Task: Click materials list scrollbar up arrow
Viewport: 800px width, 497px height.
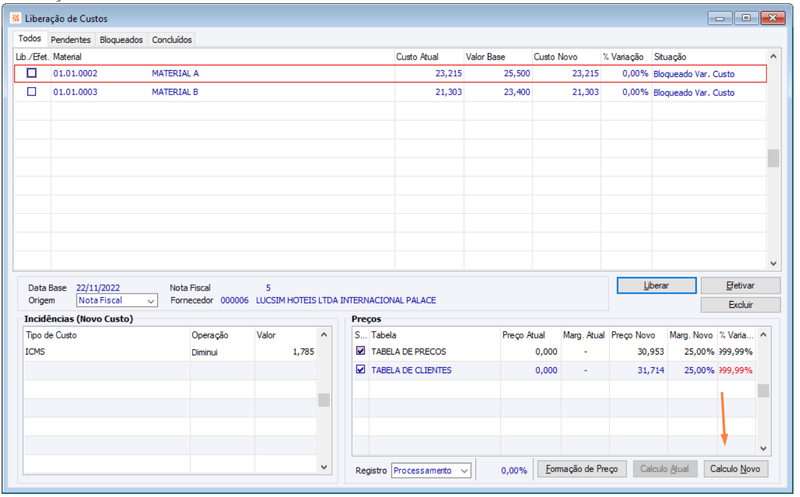Action: pyautogui.click(x=773, y=57)
